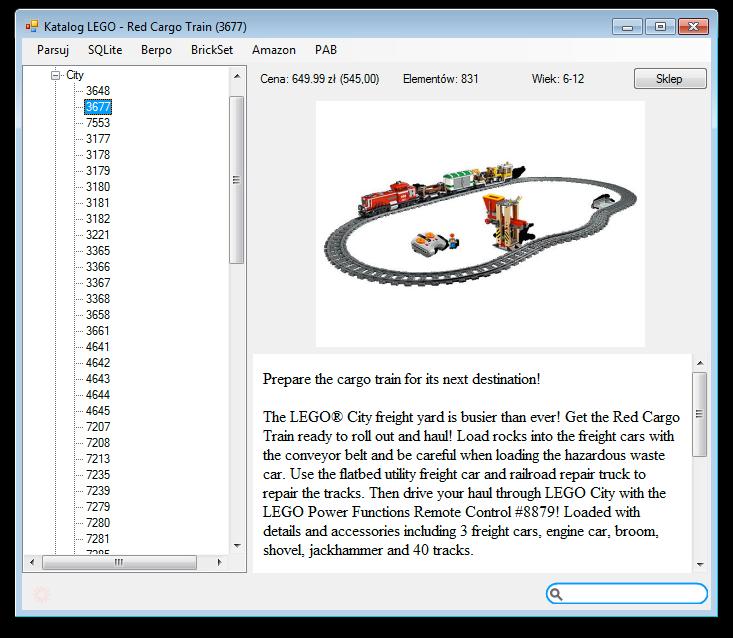Select set 4641 in the tree

pos(98,347)
